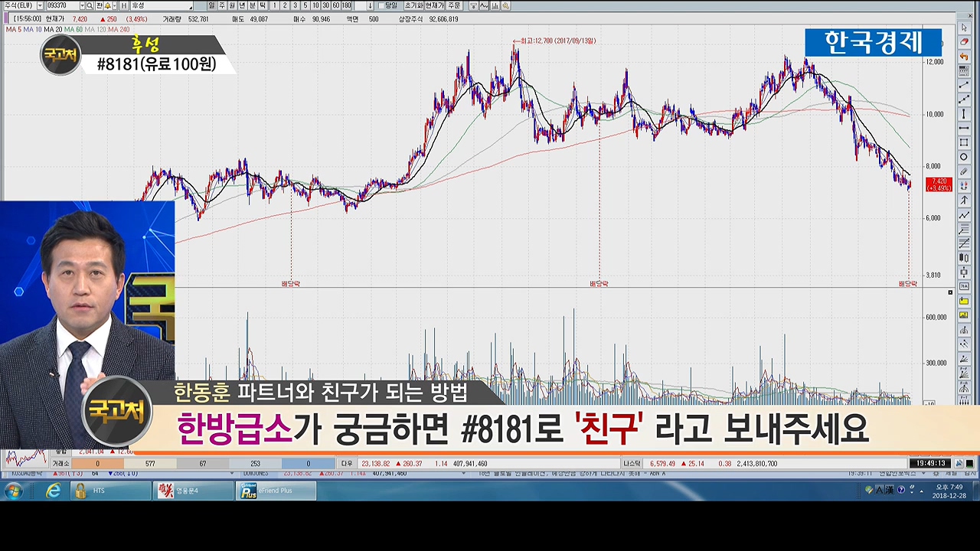Open Internet Explorer from the taskbar
The height and width of the screenshot is (551, 980).
pos(53,491)
